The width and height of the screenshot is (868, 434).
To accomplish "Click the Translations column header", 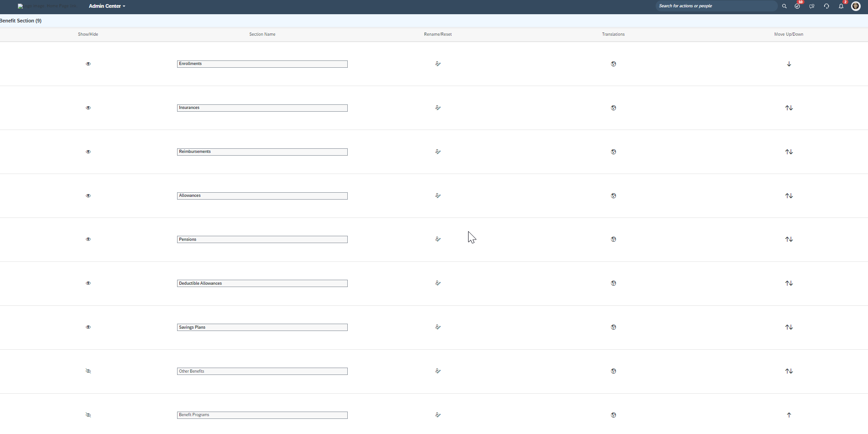I will pyautogui.click(x=613, y=34).
